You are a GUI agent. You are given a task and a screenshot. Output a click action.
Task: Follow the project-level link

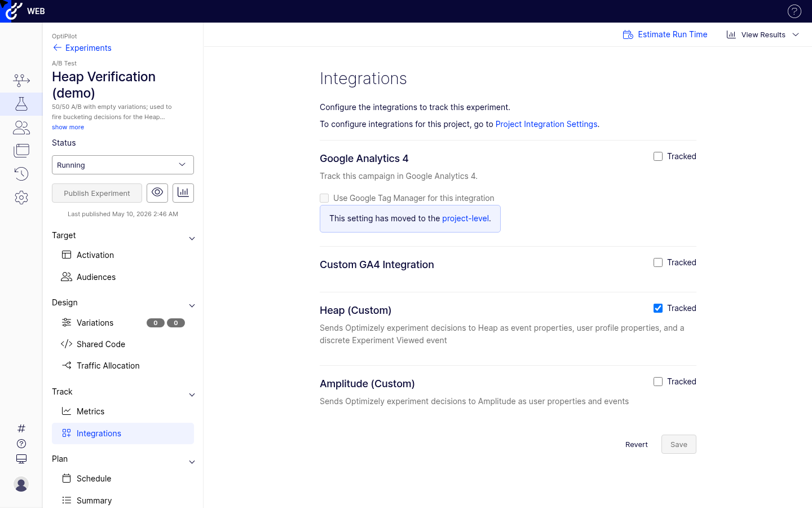465,218
